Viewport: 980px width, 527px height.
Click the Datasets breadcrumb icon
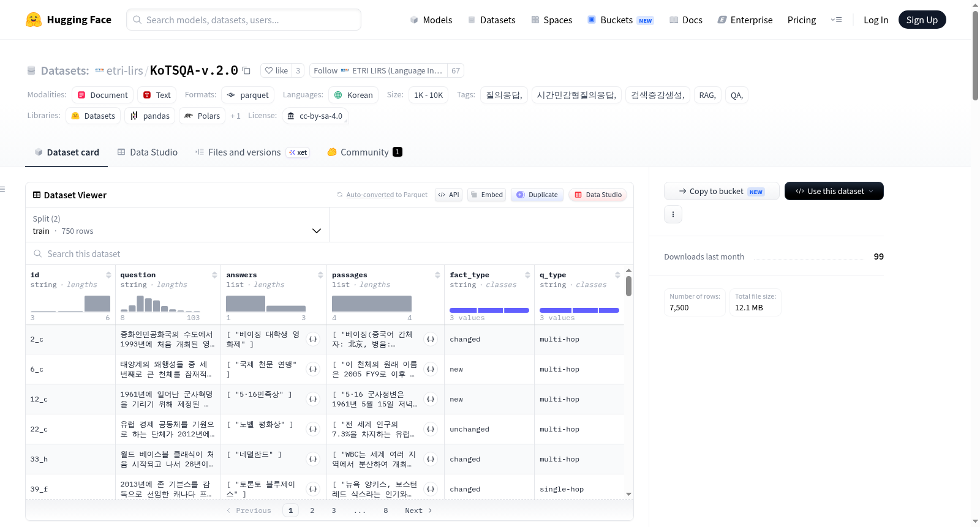pos(31,70)
